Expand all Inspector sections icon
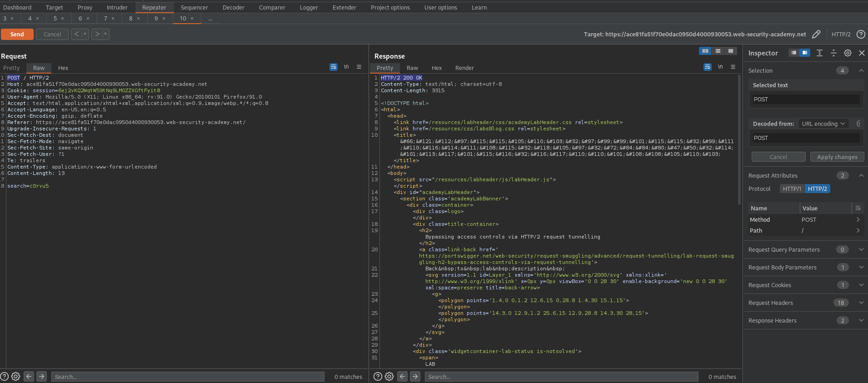 point(819,53)
